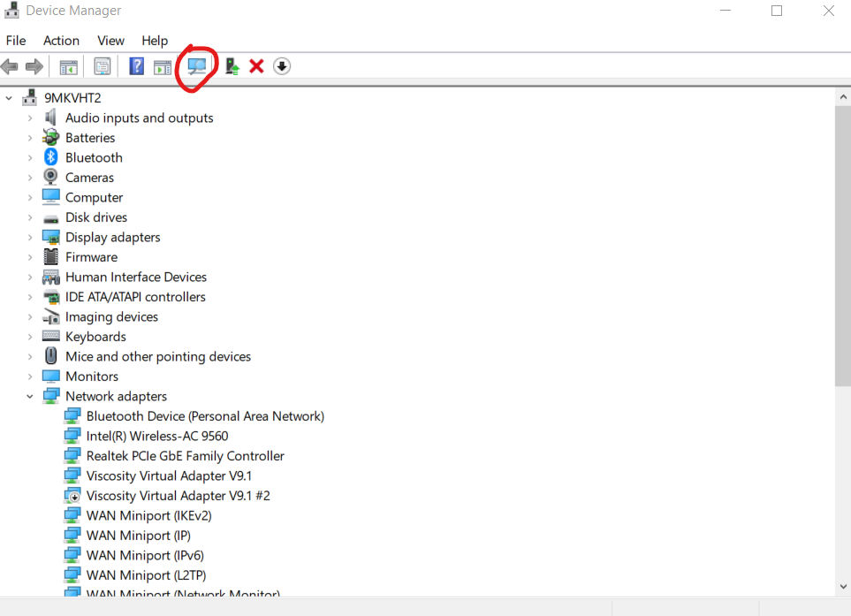
Task: Select the Network adapters label
Action: 116,396
